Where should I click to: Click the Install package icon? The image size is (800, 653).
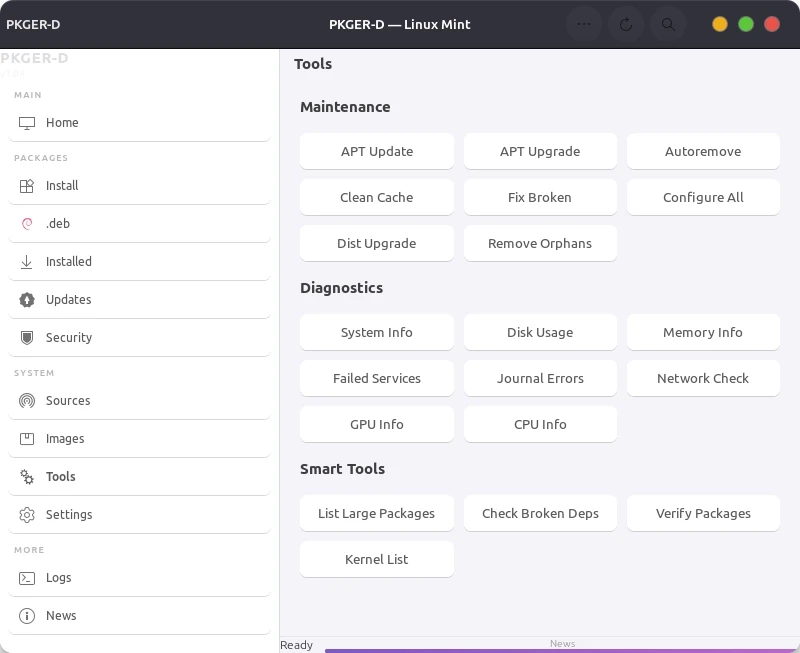pyautogui.click(x=27, y=186)
